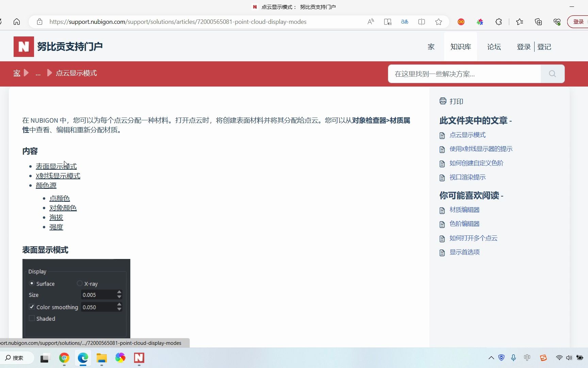Screen dimensions: 588x368
Task: Open the immersive reader icon
Action: 388,22
